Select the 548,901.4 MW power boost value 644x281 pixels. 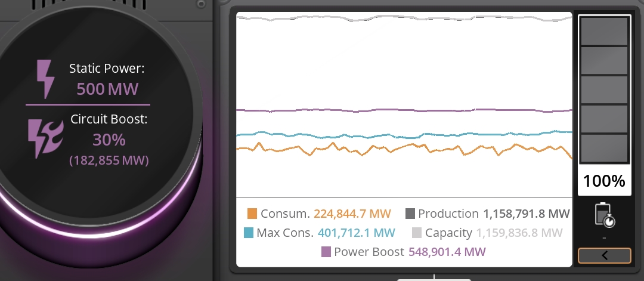coord(447,252)
